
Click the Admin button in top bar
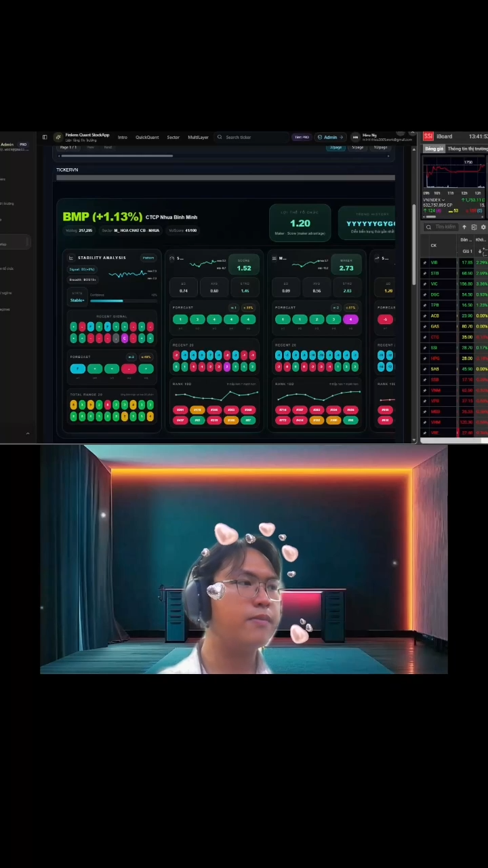[330, 137]
